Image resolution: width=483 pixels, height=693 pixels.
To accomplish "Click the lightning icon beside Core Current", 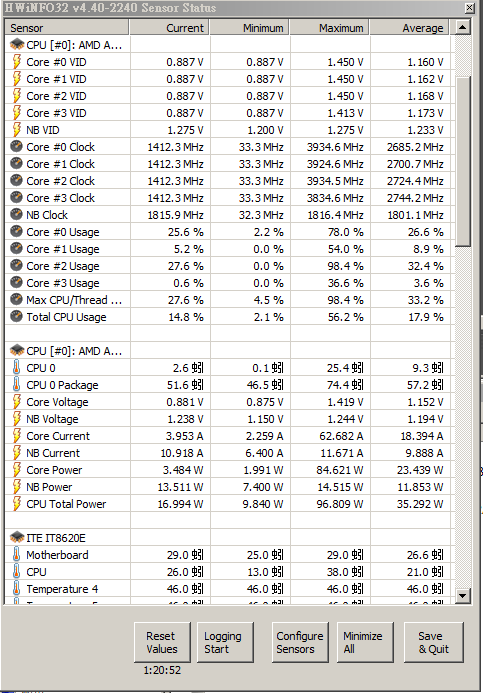I will coord(16,436).
